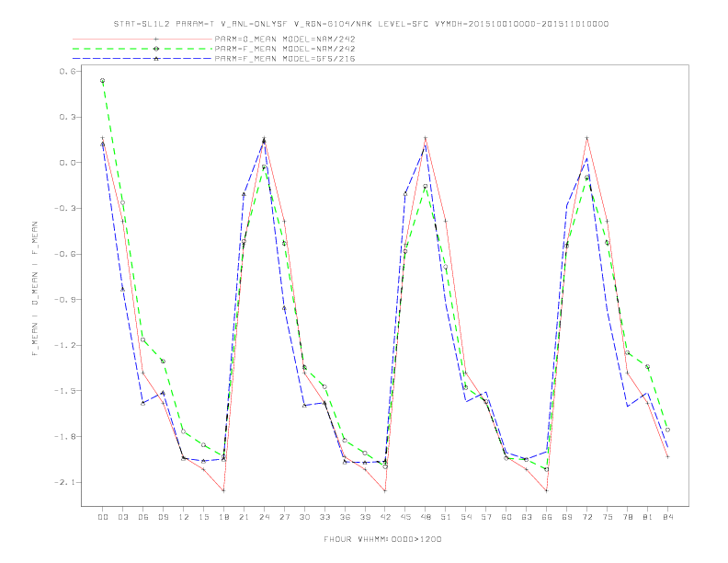Click the x-axis title FHOUR VHHMM:0000>1200
The width and height of the screenshot is (728, 563).
[382, 539]
